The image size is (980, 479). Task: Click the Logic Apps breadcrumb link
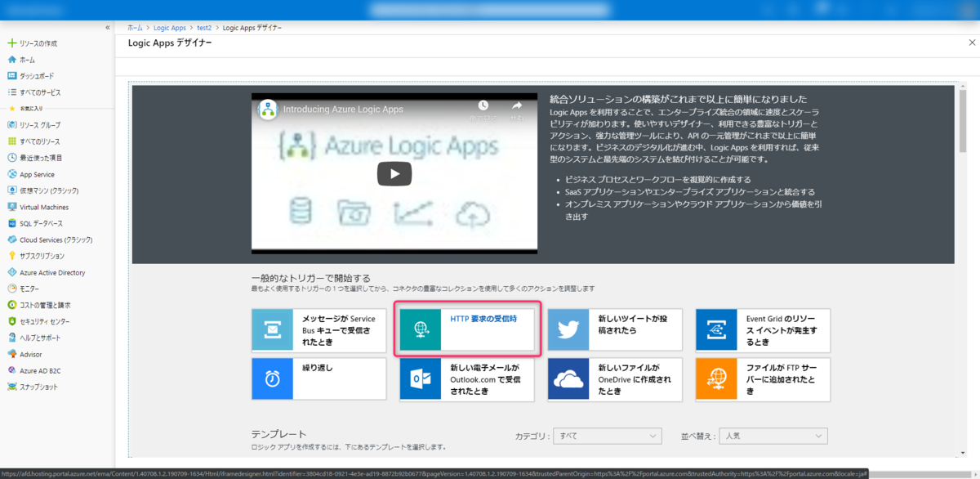pos(170,28)
